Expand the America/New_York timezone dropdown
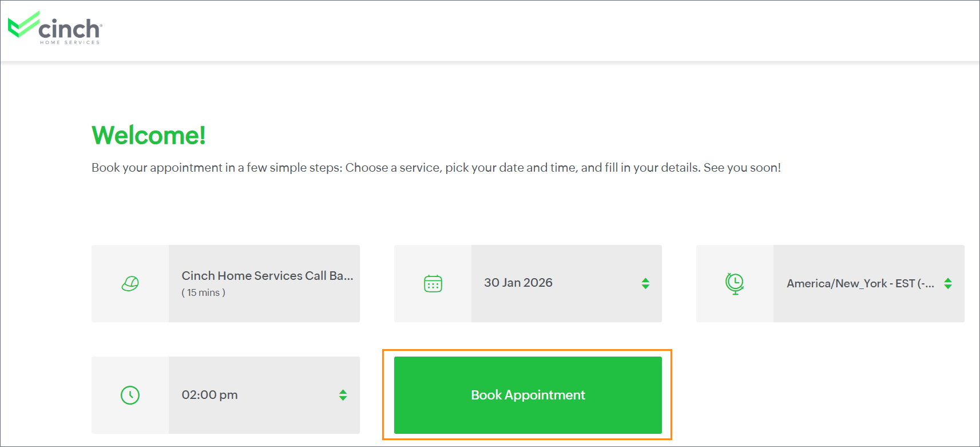The image size is (980, 447). coord(868,283)
